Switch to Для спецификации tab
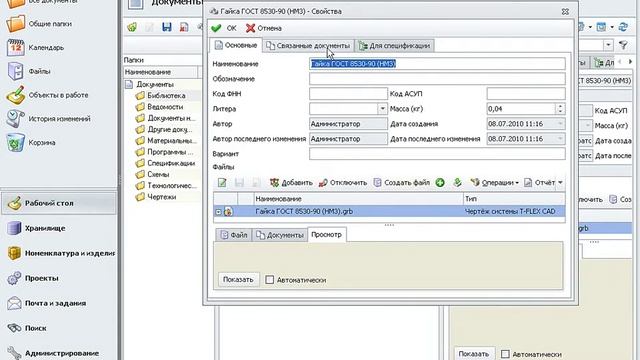The height and width of the screenshot is (360, 640). (x=394, y=46)
